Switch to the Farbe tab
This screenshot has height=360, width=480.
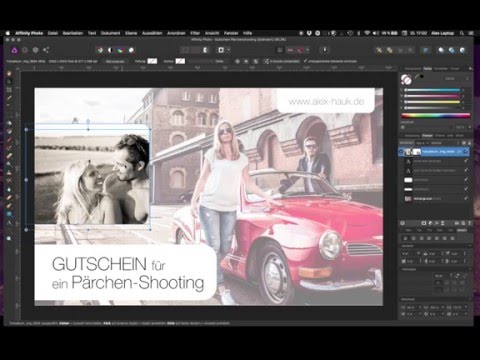click(427, 69)
